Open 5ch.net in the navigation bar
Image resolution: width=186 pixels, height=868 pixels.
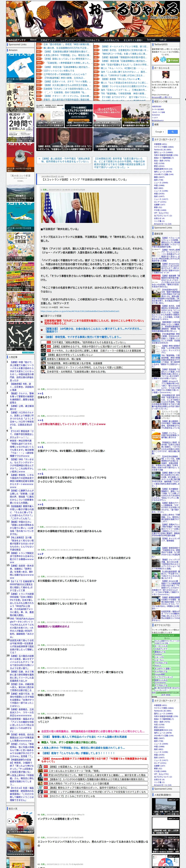tap(151, 40)
